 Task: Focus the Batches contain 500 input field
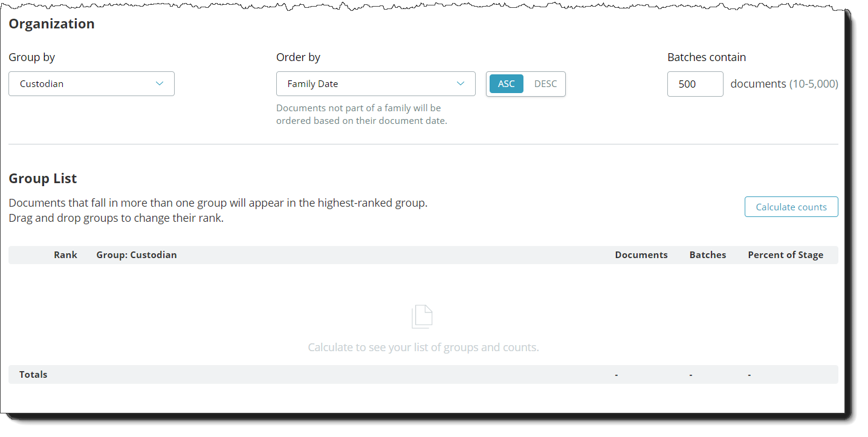coord(695,84)
